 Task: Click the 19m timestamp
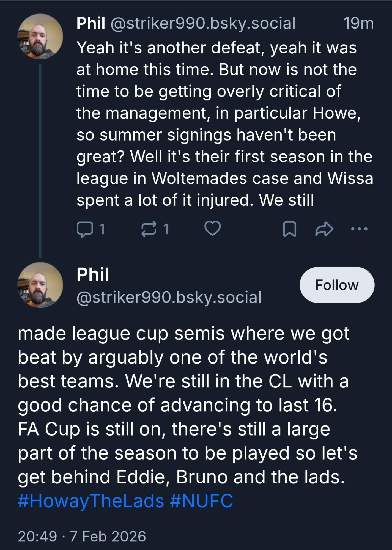358,23
